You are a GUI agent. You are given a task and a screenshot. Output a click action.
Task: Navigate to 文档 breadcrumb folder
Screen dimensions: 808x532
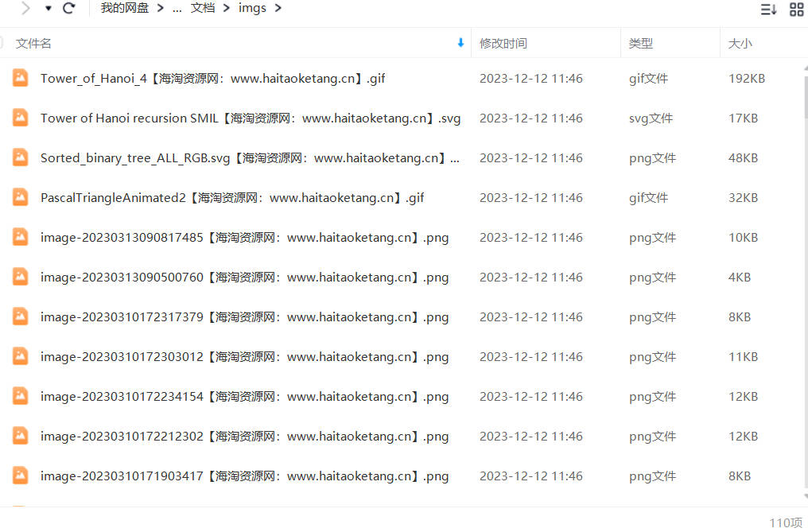point(203,8)
